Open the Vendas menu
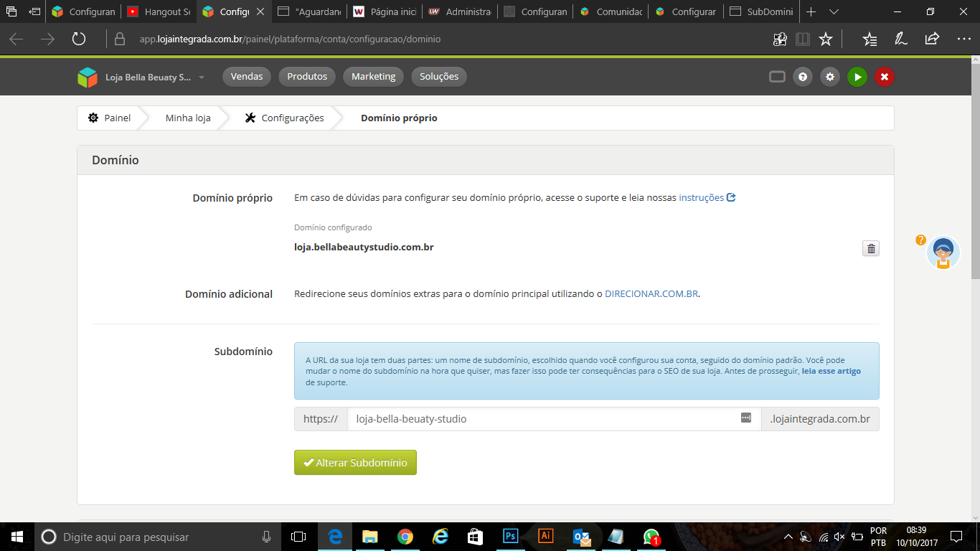The height and width of the screenshot is (551, 980). [247, 77]
